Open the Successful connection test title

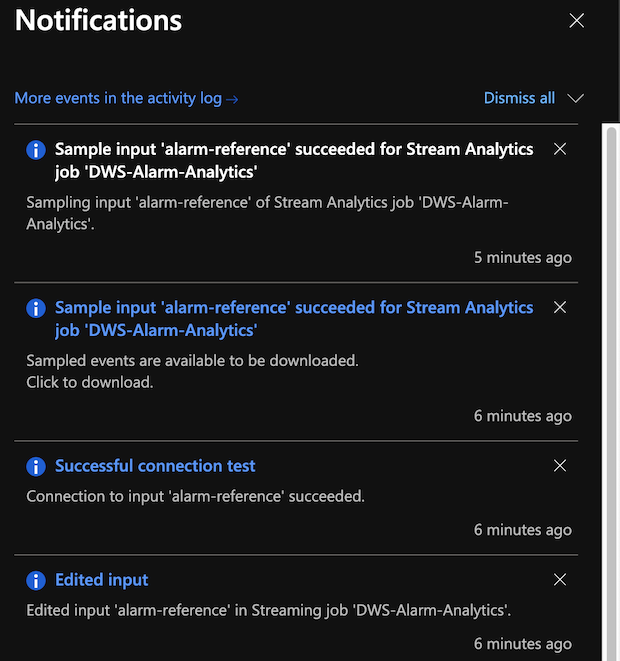(x=155, y=466)
